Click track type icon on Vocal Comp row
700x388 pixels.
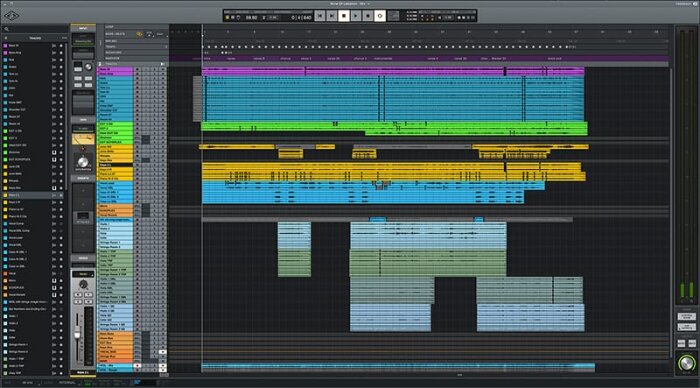pos(54,224)
